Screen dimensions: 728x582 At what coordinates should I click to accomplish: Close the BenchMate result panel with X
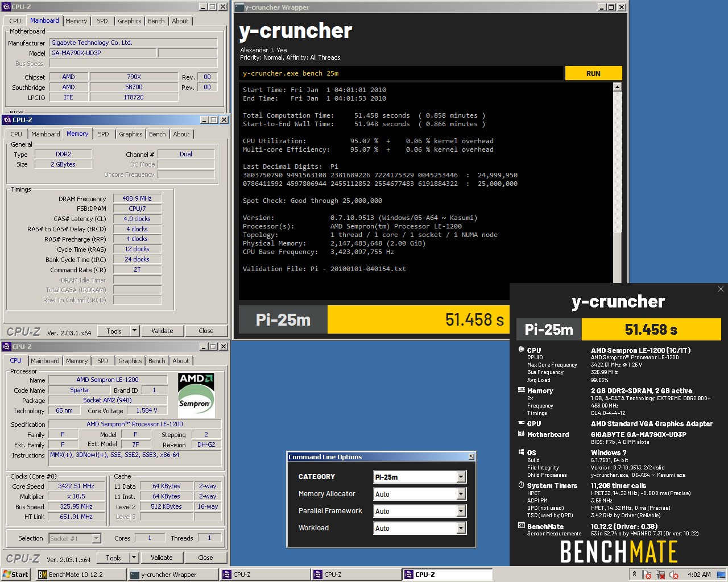(x=721, y=289)
